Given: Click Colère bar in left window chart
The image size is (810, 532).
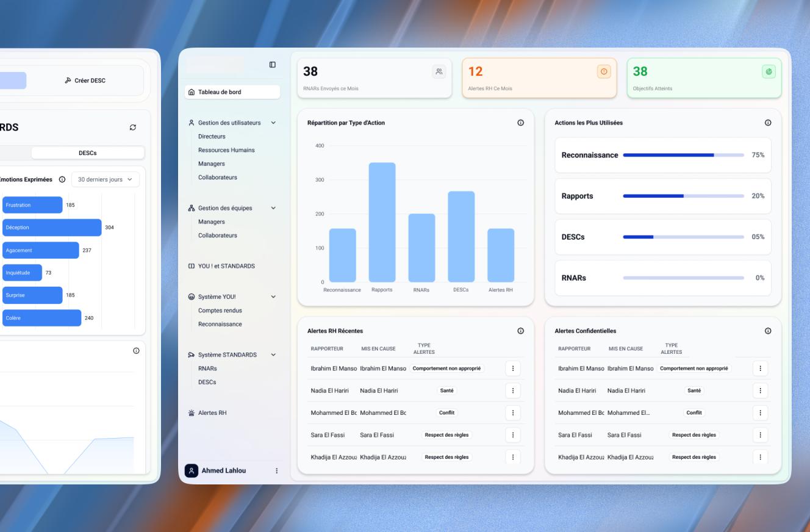Looking at the screenshot, I should tap(41, 318).
